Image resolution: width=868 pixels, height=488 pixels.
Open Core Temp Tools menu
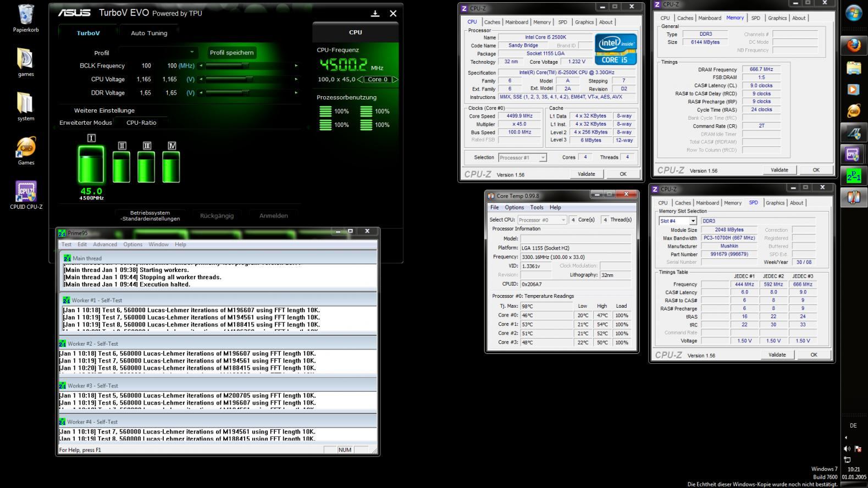tap(537, 207)
